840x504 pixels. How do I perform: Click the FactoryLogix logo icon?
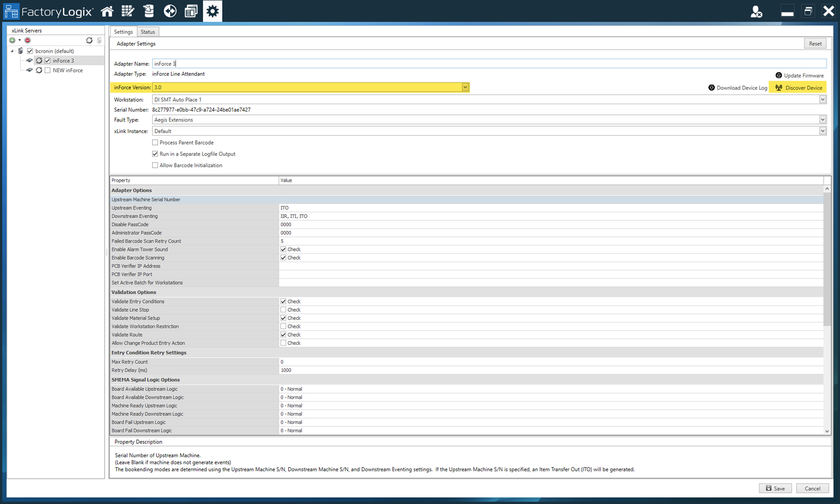[x=11, y=11]
